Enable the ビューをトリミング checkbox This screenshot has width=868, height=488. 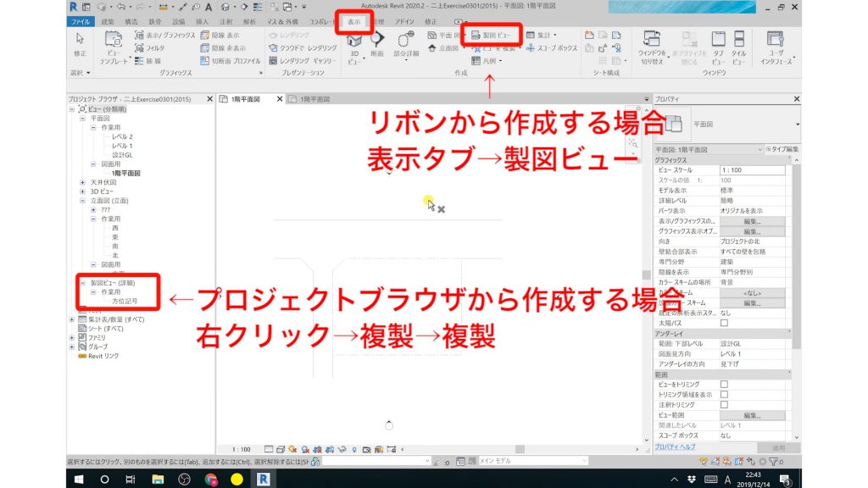(724, 385)
